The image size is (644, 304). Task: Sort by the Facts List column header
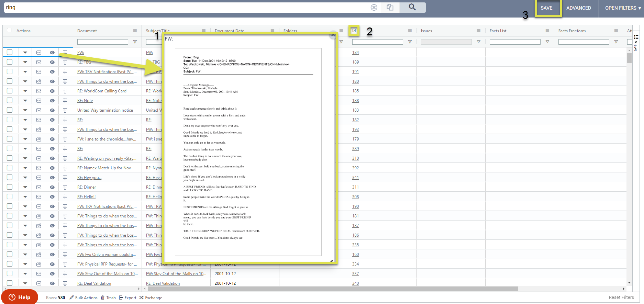click(x=498, y=31)
